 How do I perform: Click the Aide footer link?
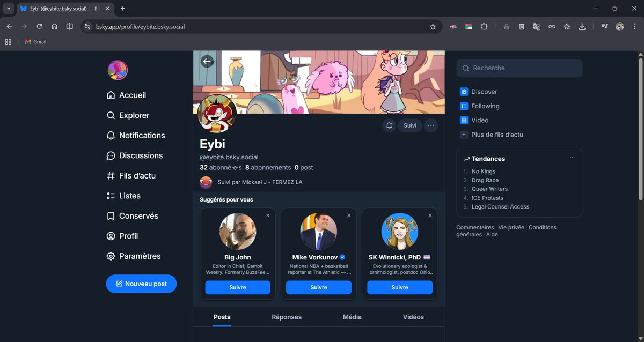[492, 235]
